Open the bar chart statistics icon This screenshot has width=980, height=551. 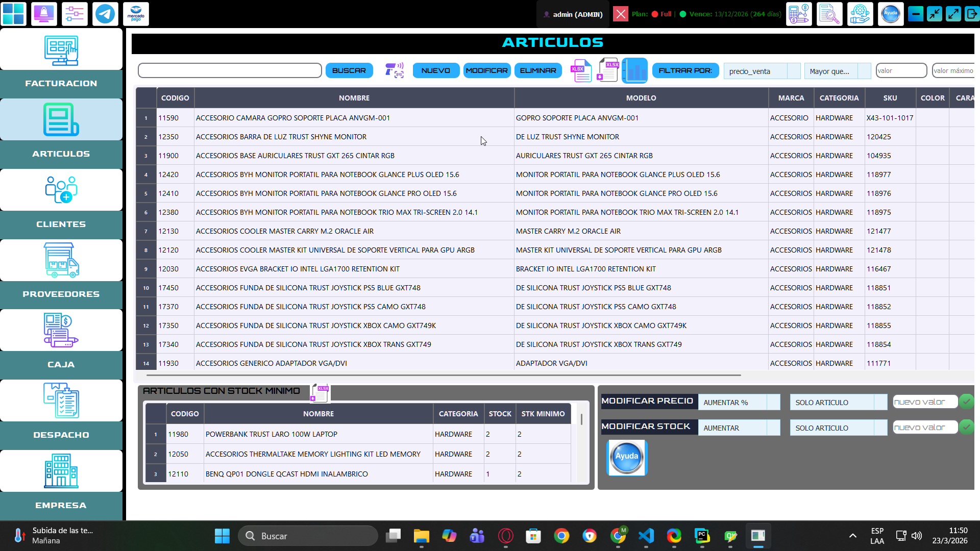[x=634, y=70]
